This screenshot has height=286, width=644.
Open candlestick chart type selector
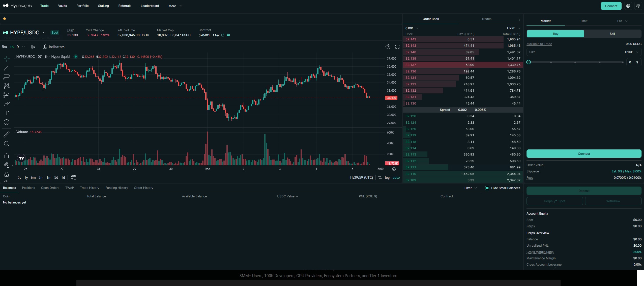33,47
